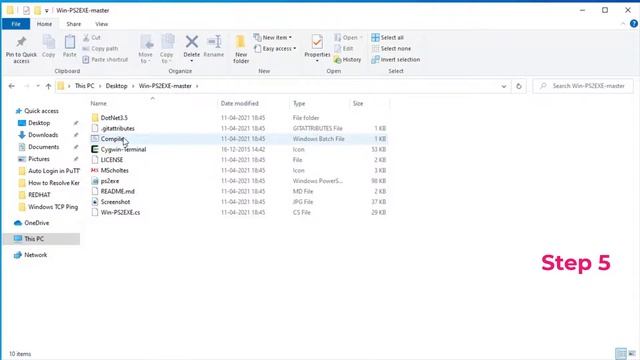Click Quick access in navigation pane
The height and width of the screenshot is (360, 640).
tap(41, 111)
